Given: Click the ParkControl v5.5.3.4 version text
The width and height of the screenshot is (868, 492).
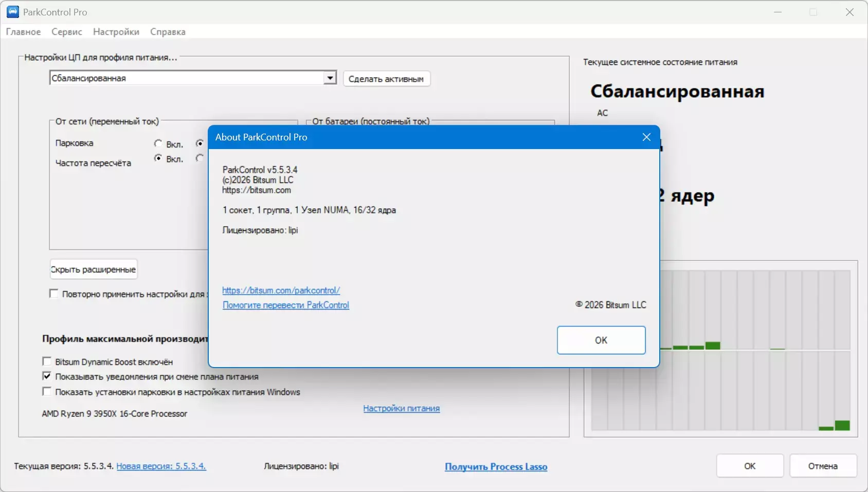Looking at the screenshot, I should pos(260,170).
